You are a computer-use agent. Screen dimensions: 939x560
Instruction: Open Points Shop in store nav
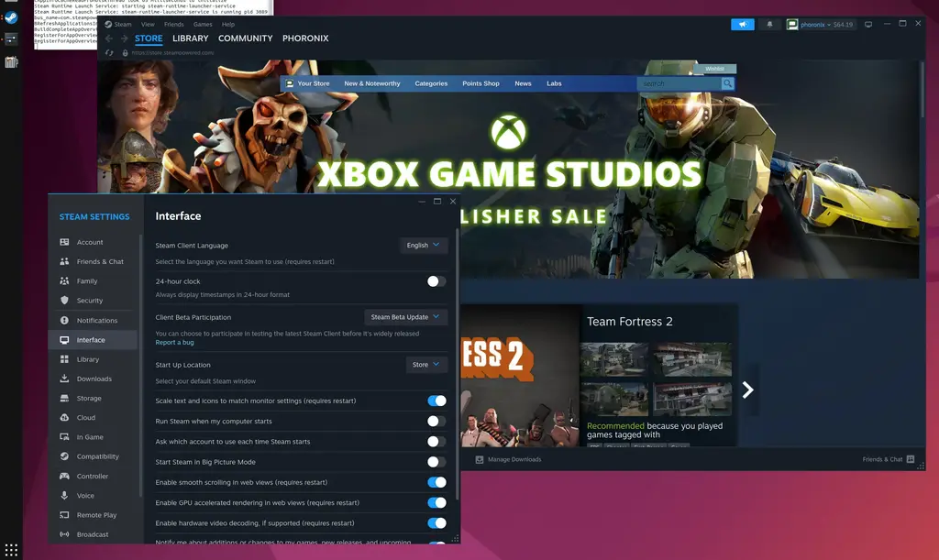pos(481,83)
